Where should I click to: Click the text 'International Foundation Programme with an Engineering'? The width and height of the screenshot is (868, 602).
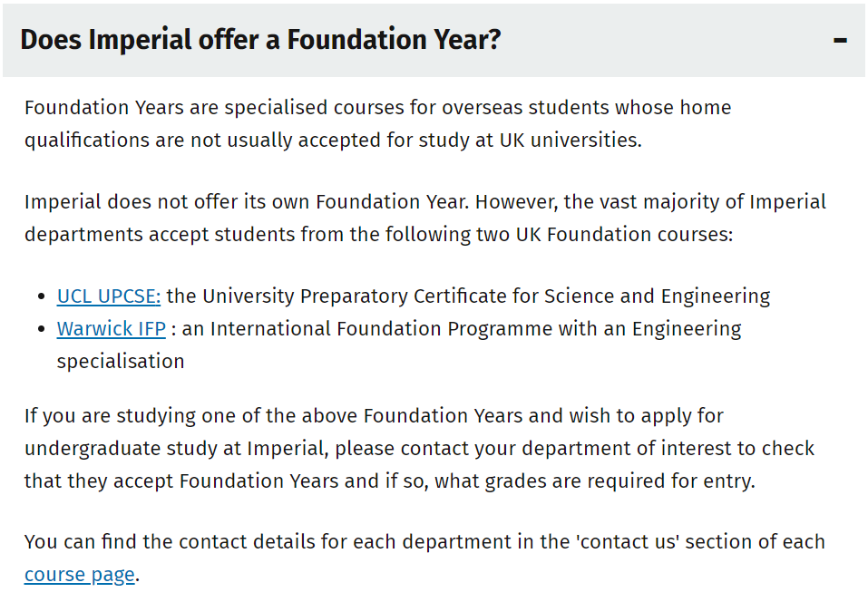(475, 329)
